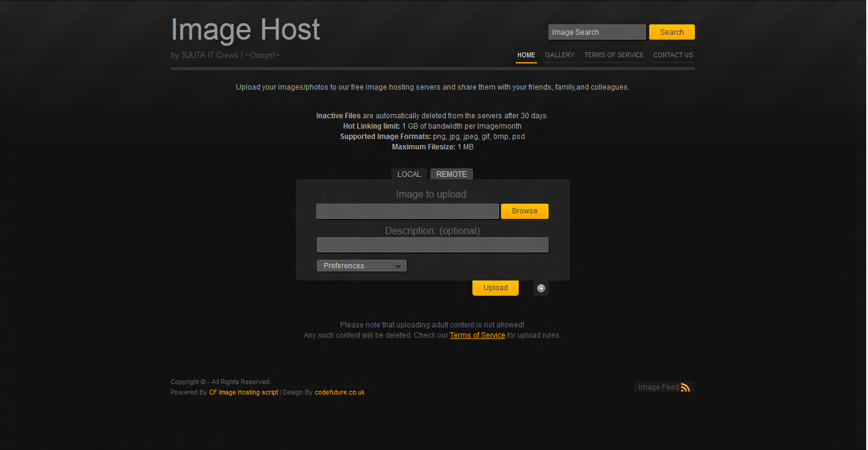
Task: Open the TERMS OF SERVICE page
Action: [x=614, y=55]
